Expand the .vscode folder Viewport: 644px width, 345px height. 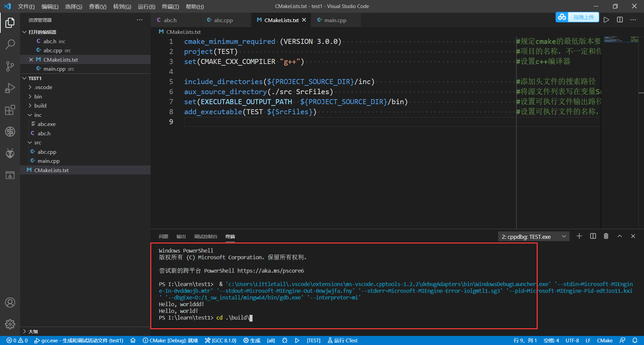pos(85,87)
